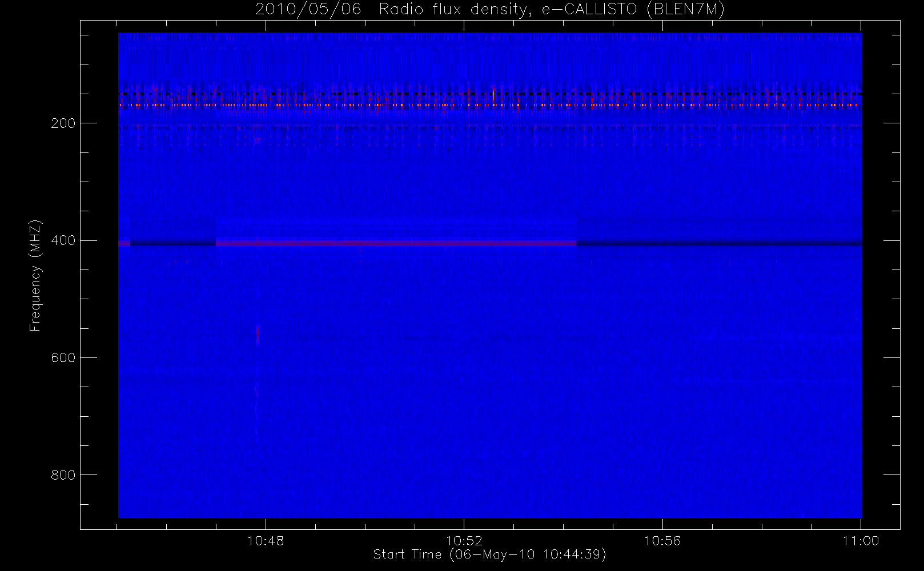Click the 10:52 time tick label

(x=464, y=541)
